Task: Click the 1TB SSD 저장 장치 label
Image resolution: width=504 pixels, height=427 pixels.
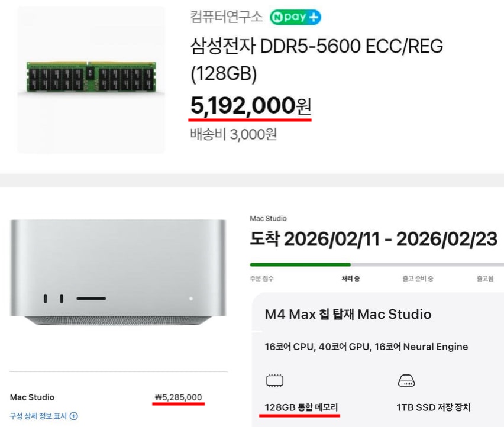Action: [433, 407]
